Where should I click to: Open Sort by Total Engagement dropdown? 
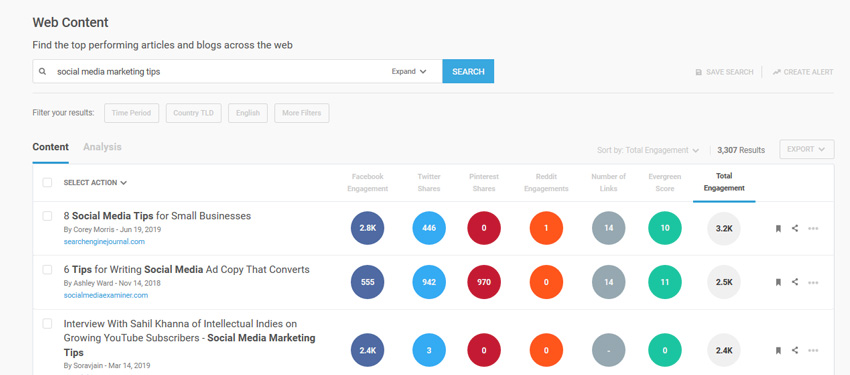click(648, 150)
